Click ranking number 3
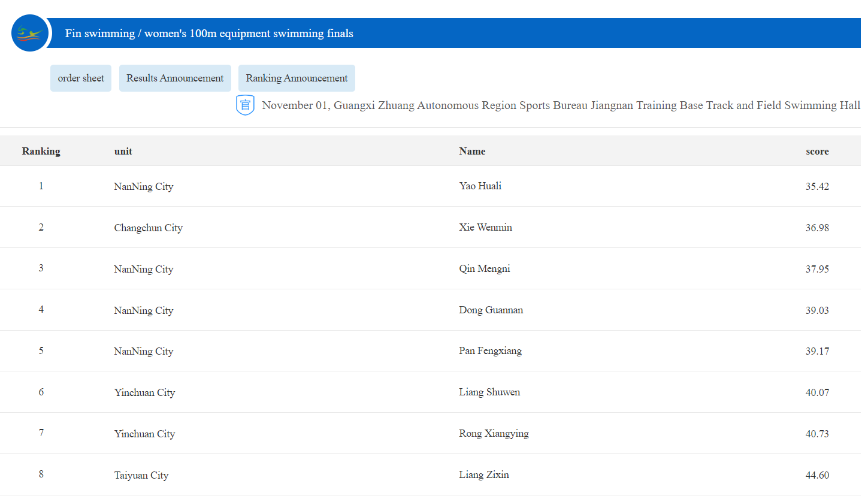 (x=41, y=268)
